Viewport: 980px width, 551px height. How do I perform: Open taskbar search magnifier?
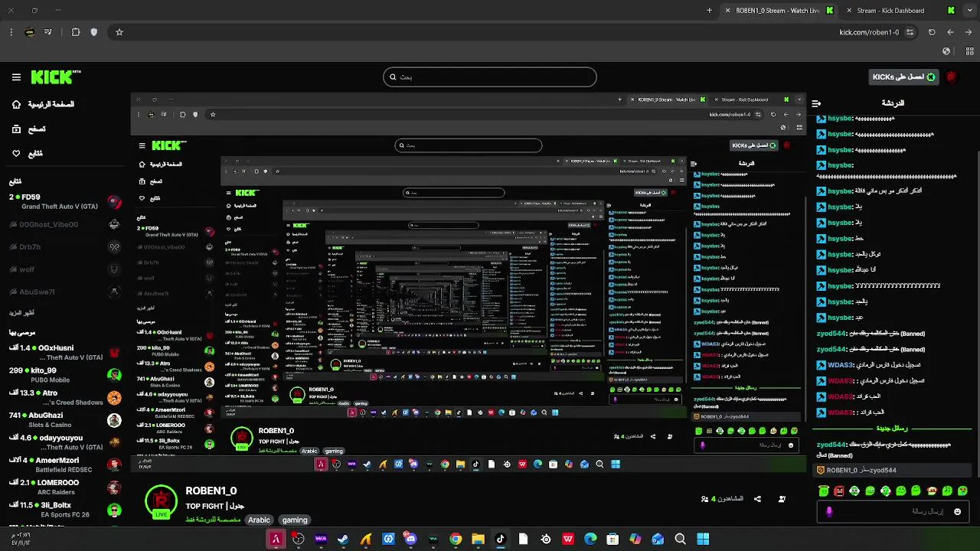click(680, 539)
